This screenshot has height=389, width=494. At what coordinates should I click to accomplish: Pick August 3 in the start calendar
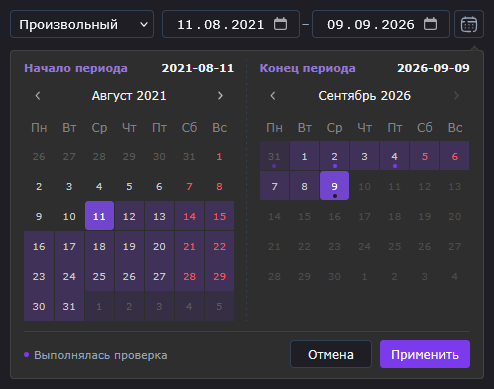(x=69, y=186)
